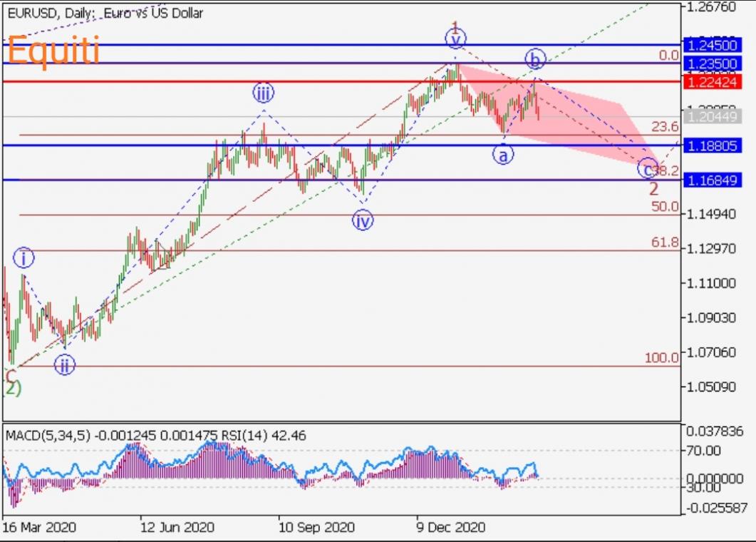Click the 12 Jun 2020 date marker
This screenshot has width=756, height=542.
point(177,528)
